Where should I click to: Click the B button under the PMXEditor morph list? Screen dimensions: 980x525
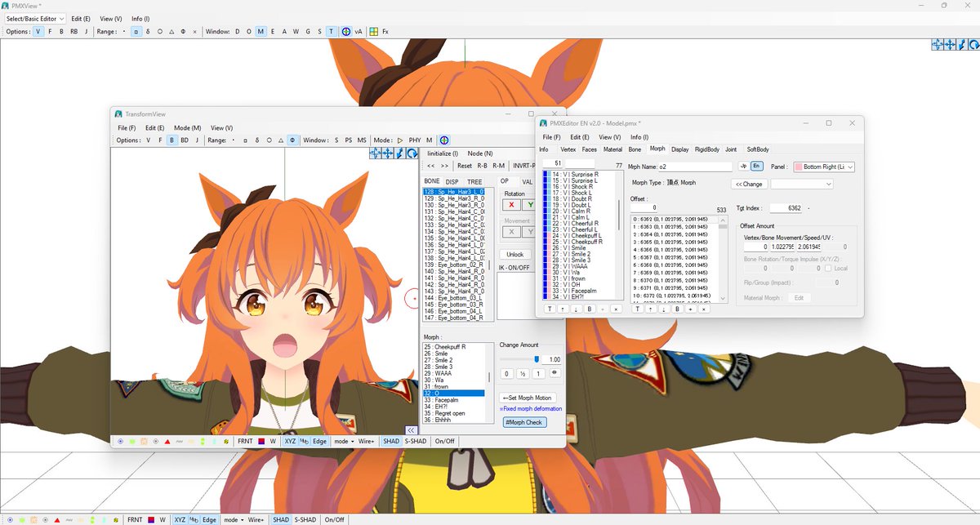click(x=591, y=309)
